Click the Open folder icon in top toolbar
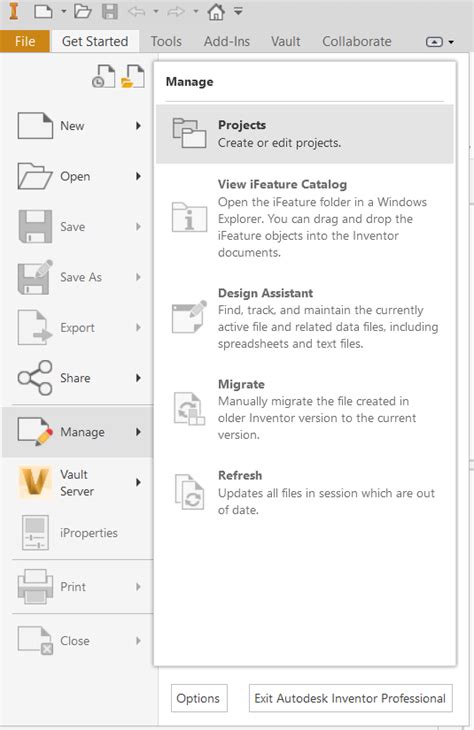The height and width of the screenshot is (730, 474). (x=82, y=11)
